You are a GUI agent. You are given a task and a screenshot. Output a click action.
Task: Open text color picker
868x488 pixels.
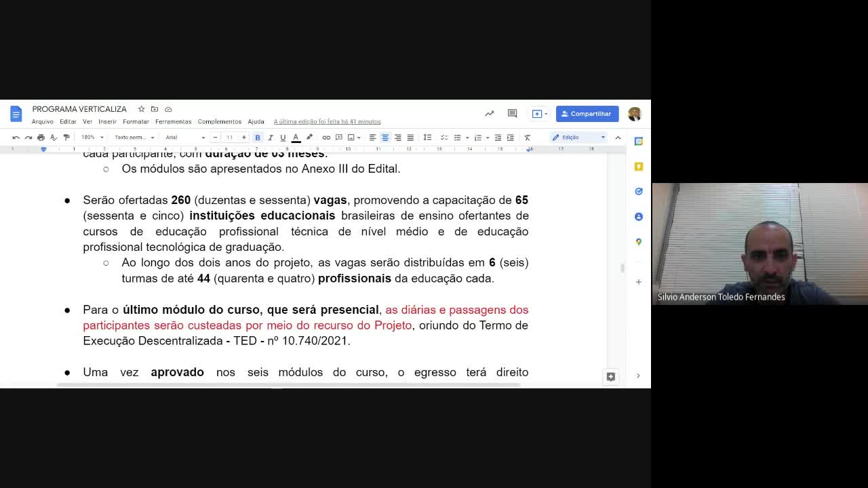coord(296,138)
